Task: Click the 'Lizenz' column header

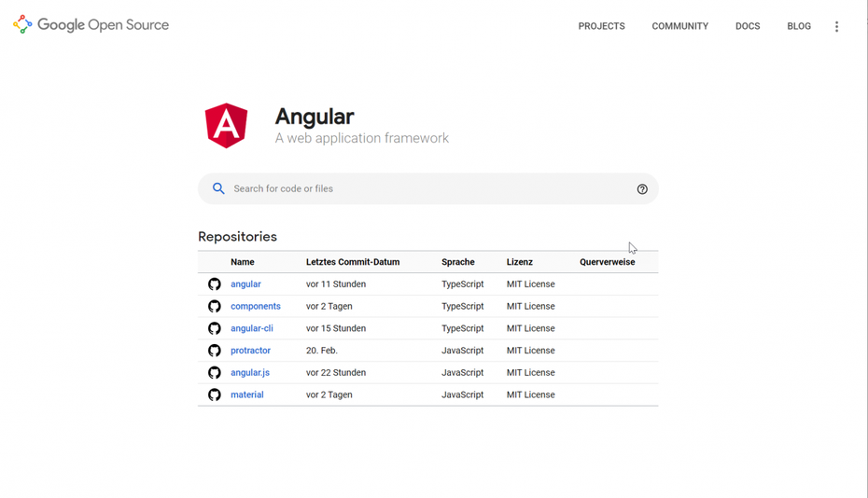Action: (x=519, y=262)
